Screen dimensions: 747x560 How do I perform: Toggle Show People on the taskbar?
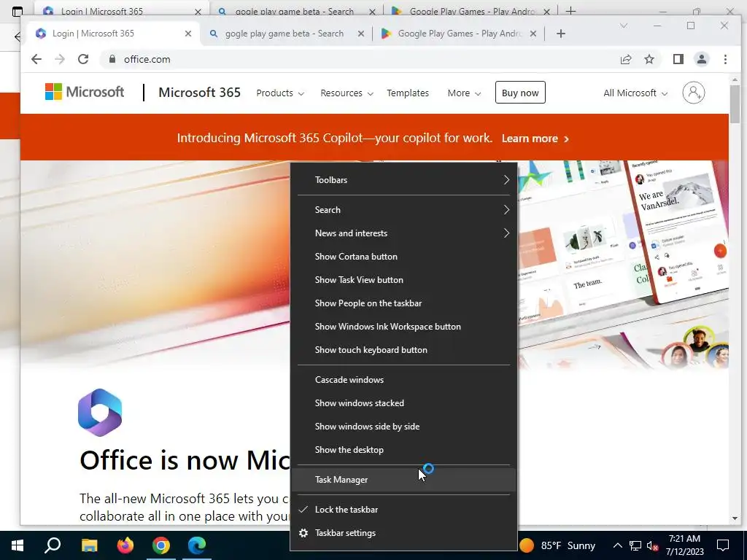403,303
